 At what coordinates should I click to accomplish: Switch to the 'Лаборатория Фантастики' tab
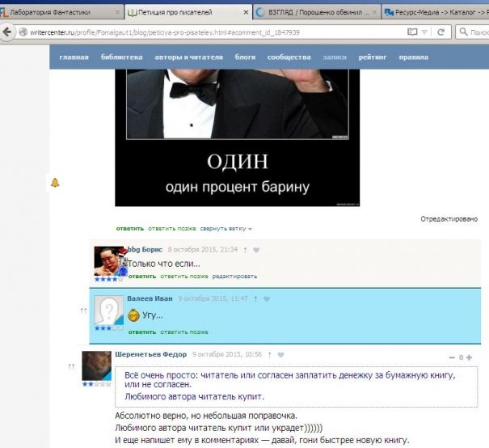[61, 12]
